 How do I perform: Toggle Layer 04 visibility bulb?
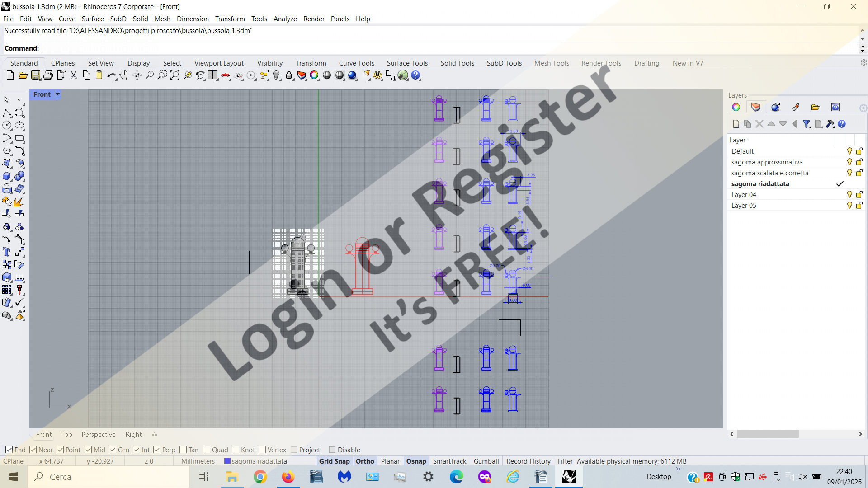(x=849, y=195)
